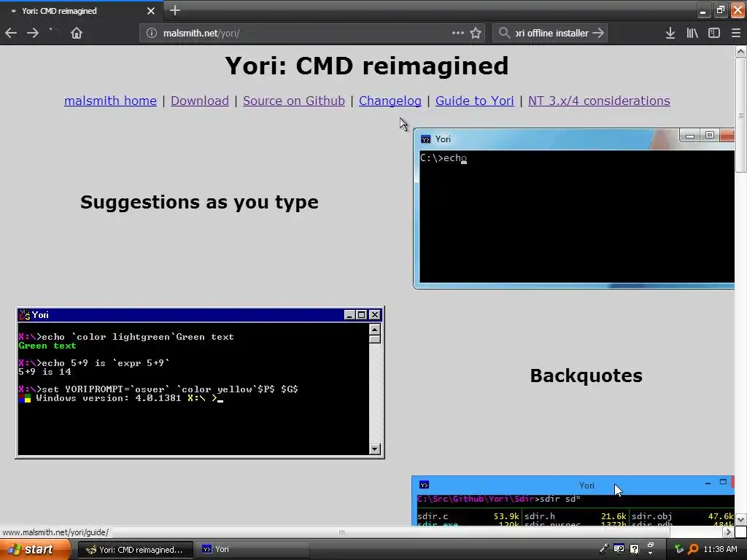Click the pen tray icon

(603, 549)
